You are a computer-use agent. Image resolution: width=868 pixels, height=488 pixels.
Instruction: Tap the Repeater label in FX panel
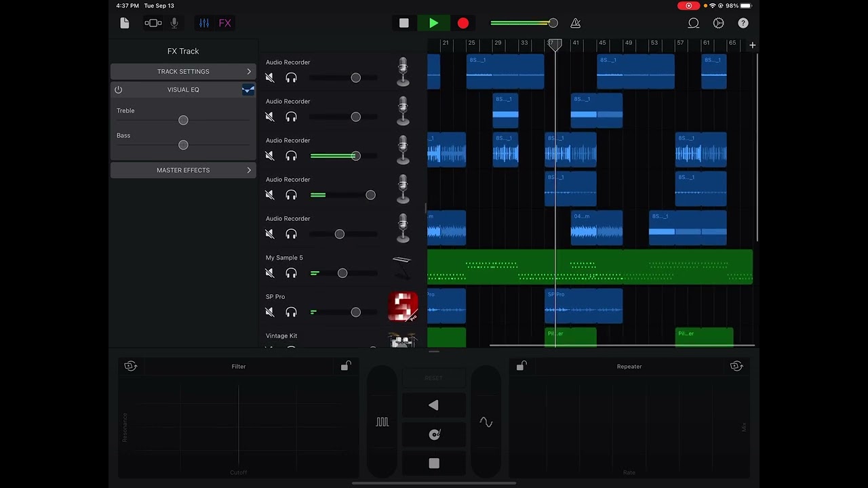tap(629, 367)
